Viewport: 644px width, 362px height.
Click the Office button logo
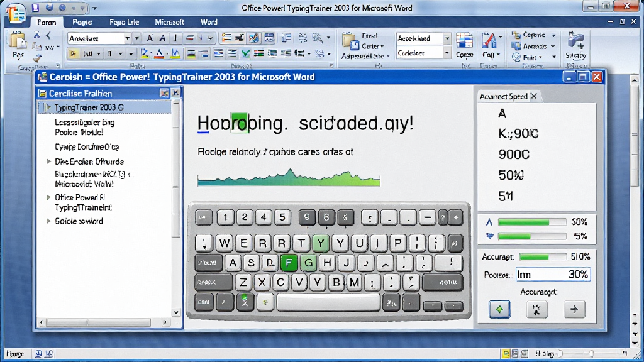point(16,13)
